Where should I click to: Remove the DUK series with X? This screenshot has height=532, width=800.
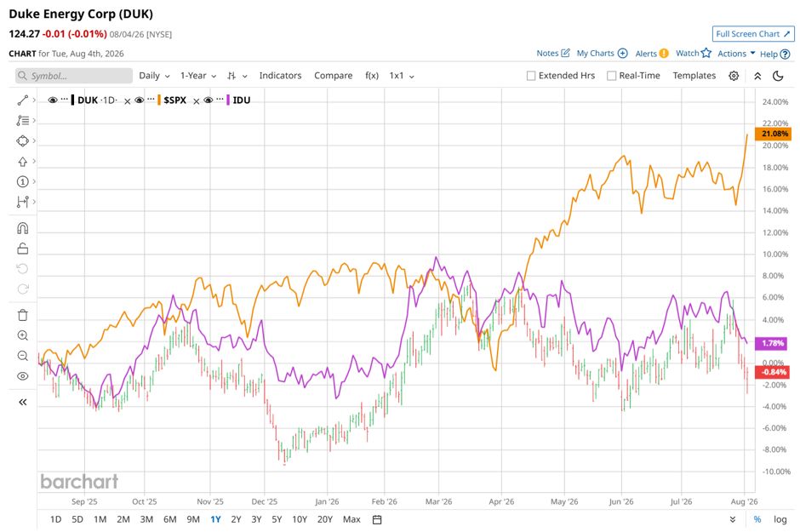(x=128, y=101)
